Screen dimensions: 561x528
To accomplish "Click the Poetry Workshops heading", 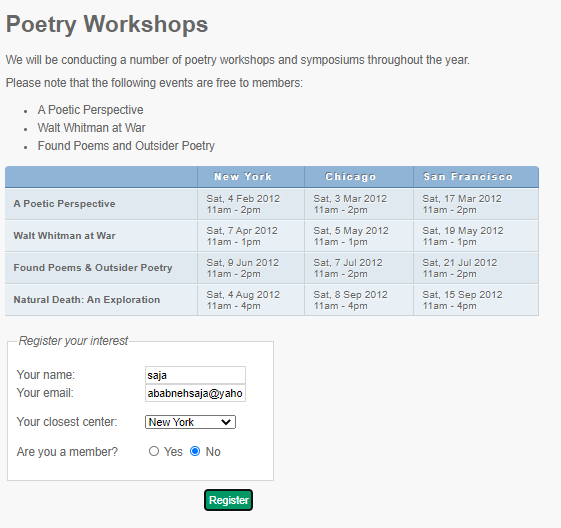I will pos(107,24).
